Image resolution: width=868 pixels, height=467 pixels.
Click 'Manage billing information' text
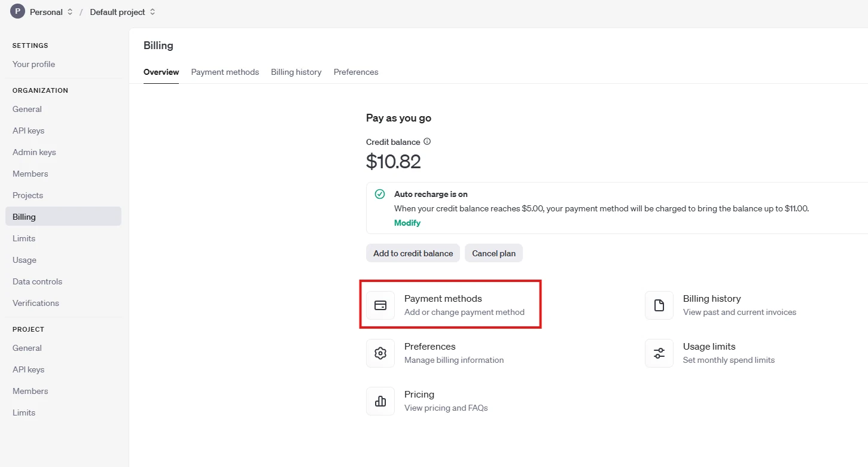(454, 360)
